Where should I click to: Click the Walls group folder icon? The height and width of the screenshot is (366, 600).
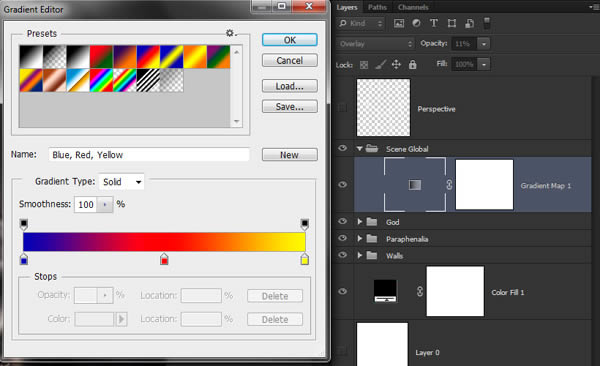pos(372,255)
